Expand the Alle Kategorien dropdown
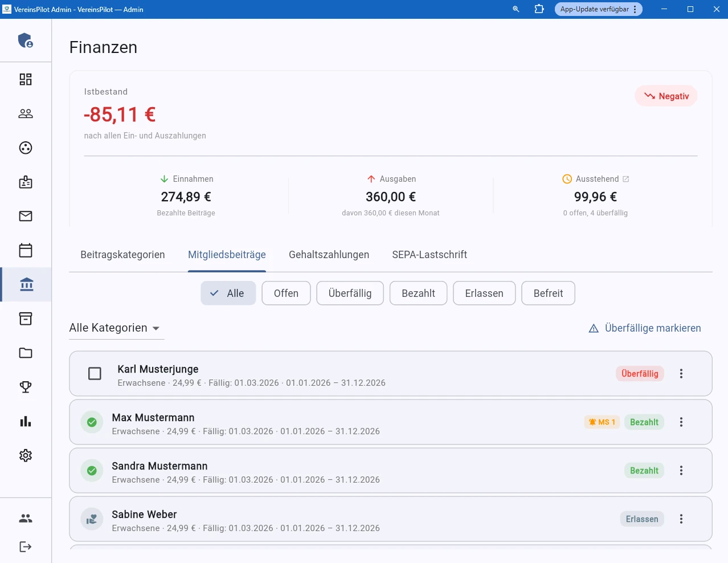This screenshot has height=563, width=728. click(x=116, y=328)
